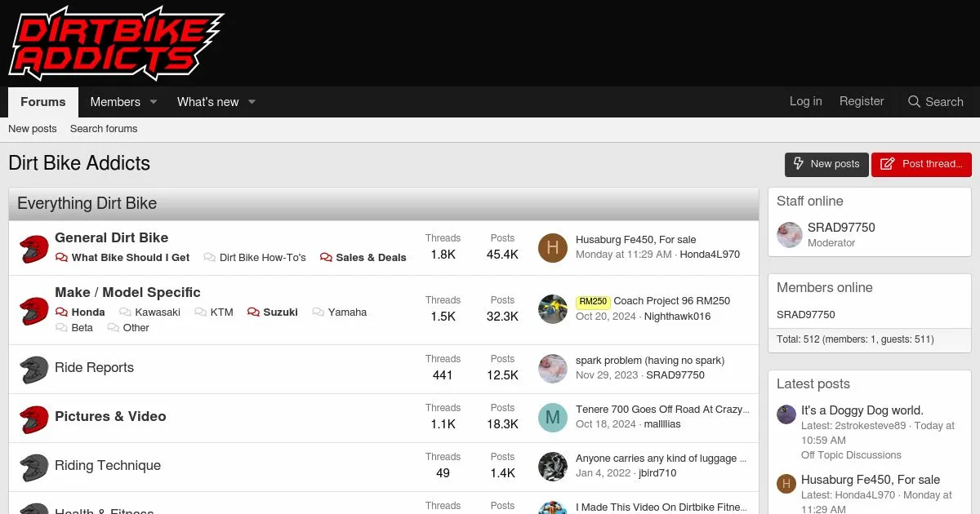Open the grey helmet icon for Ride Reports
980x514 pixels.
pos(34,370)
